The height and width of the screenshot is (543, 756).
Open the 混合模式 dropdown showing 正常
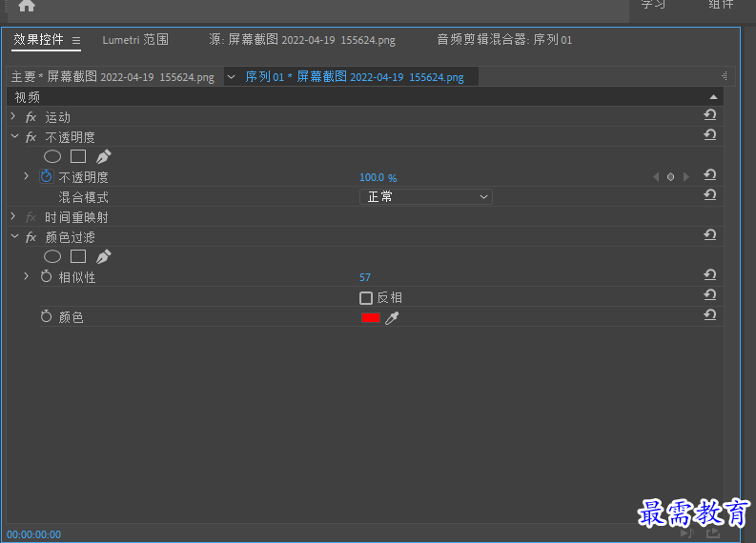(426, 196)
